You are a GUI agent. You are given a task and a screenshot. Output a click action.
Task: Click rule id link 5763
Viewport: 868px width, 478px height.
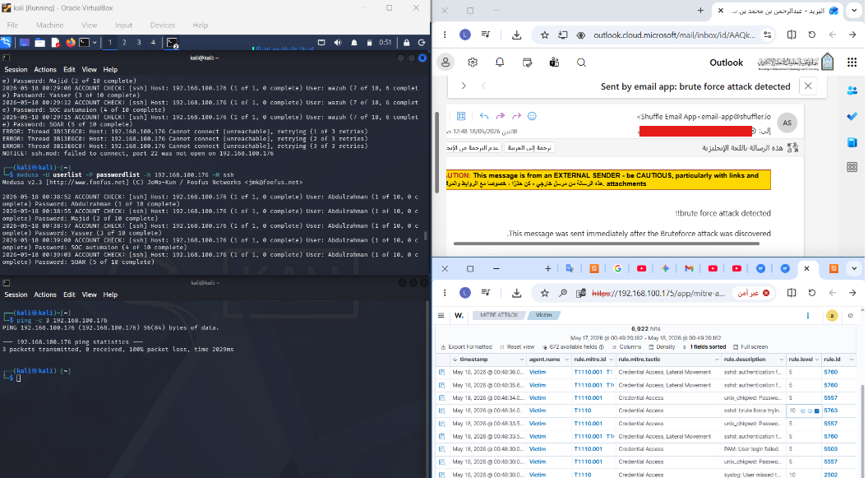click(830, 411)
